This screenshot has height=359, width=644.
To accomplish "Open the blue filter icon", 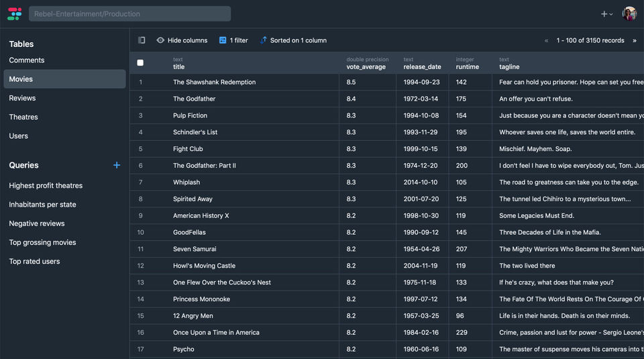I will tap(223, 40).
